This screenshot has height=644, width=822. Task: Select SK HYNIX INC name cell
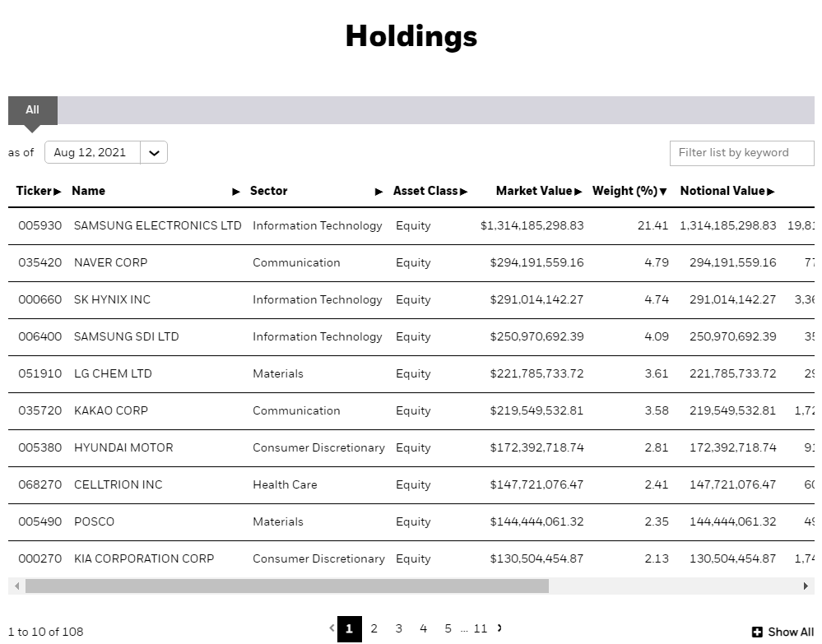click(x=112, y=299)
